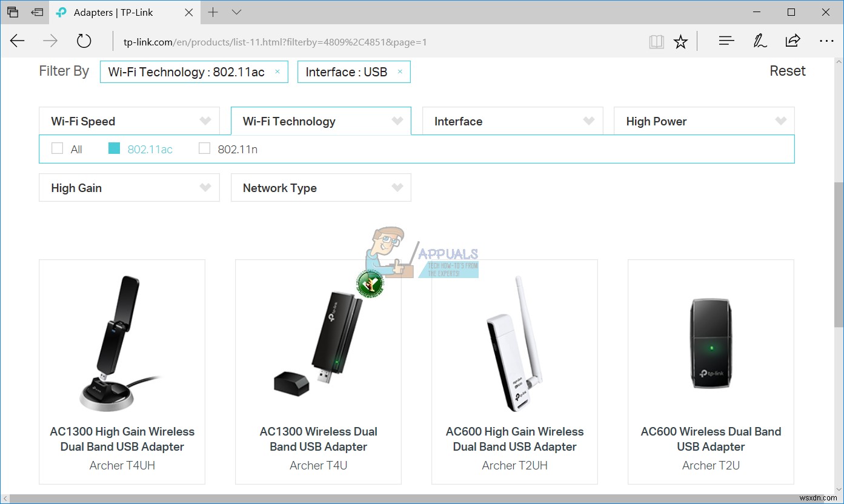Refresh the current page
Viewport: 844px width, 504px height.
84,41
